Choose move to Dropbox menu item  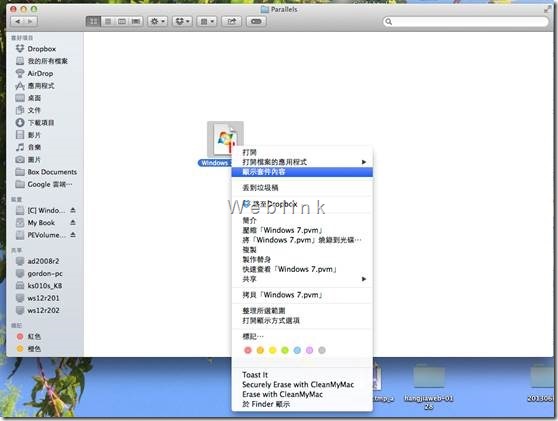pos(302,204)
